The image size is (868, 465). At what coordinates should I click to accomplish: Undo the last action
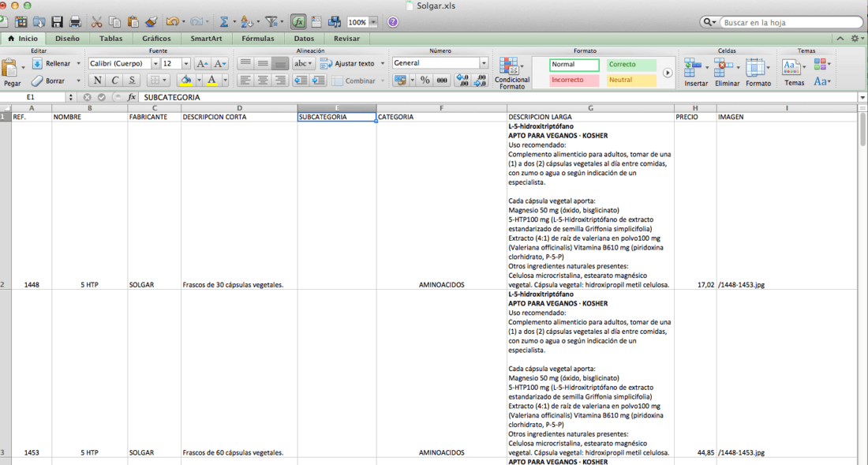click(x=172, y=22)
